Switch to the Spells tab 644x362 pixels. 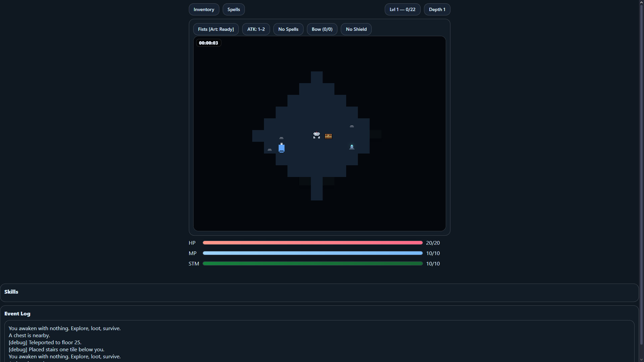(x=233, y=9)
